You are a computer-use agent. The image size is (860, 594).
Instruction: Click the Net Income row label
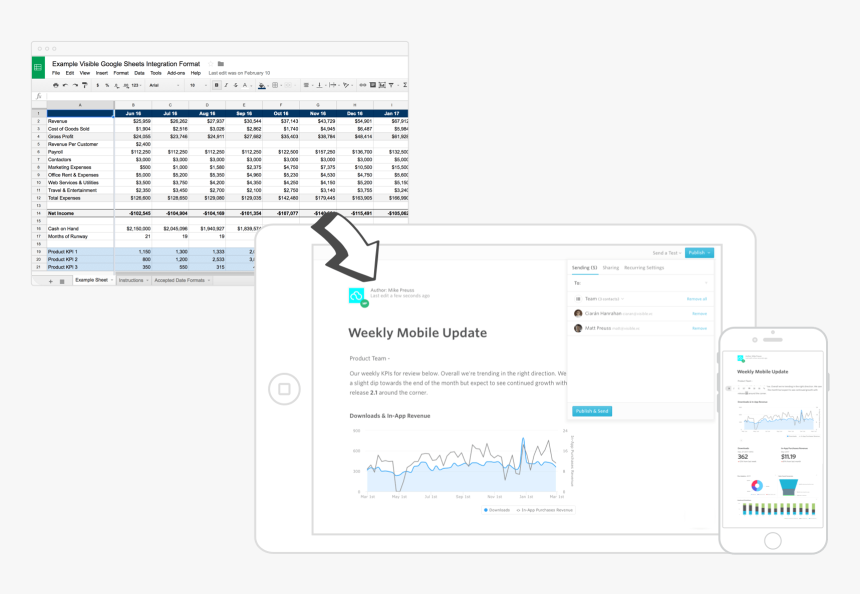[x=61, y=213]
